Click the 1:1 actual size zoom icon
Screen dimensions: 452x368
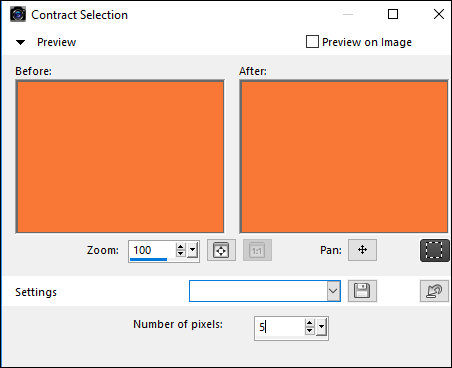[x=257, y=250]
